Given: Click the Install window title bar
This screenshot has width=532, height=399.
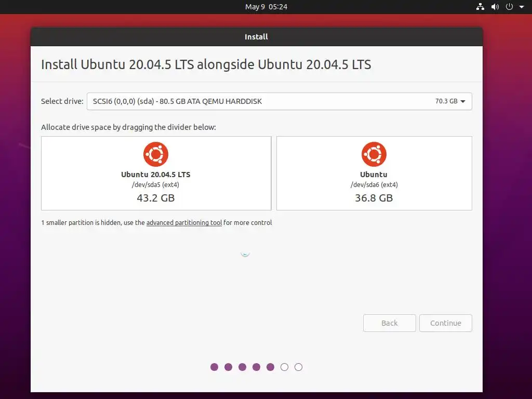Looking at the screenshot, I should coord(257,37).
